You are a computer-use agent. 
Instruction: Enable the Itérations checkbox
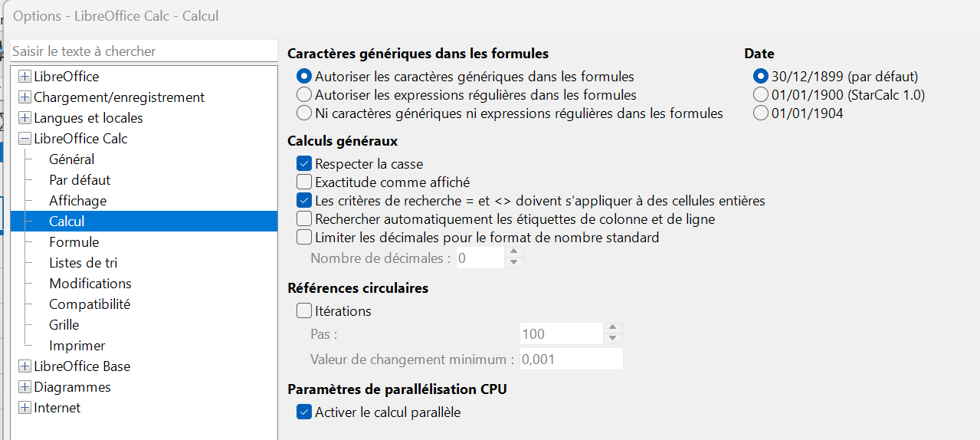tap(304, 311)
